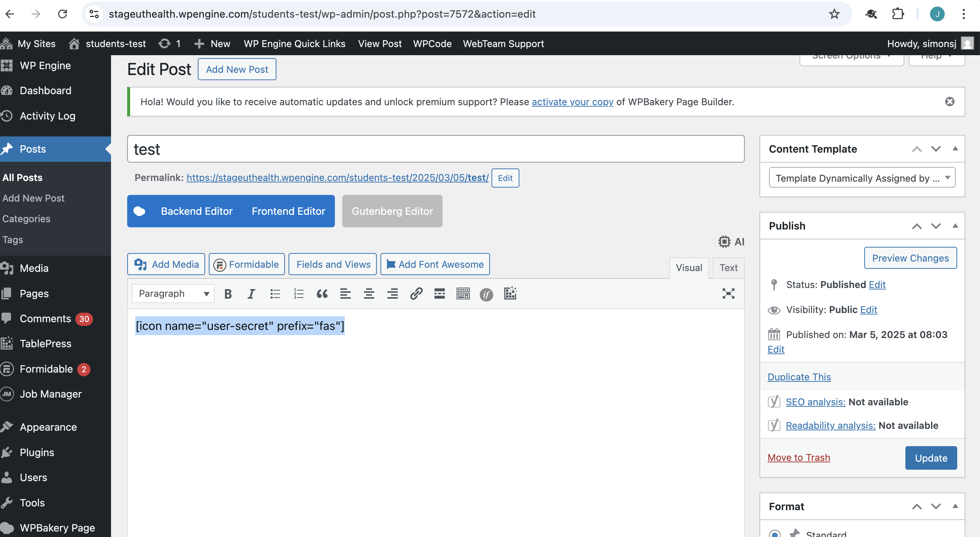The image size is (980, 537).
Task: Click the Move to Trash link
Action: click(798, 458)
